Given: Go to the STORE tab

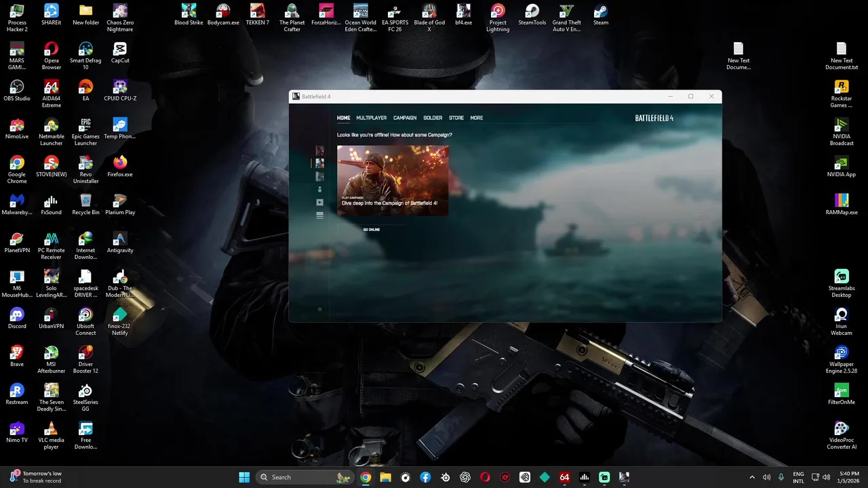Looking at the screenshot, I should pos(456,118).
